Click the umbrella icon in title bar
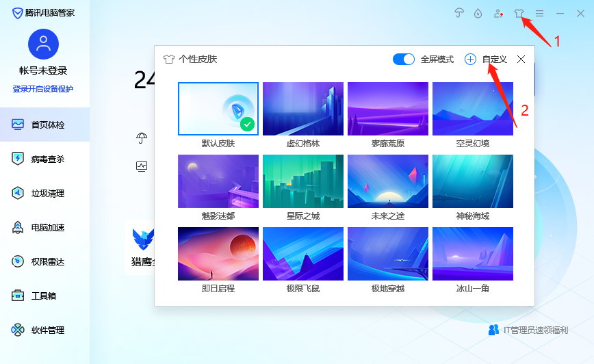Viewport: 594px width, 364px height. point(459,13)
